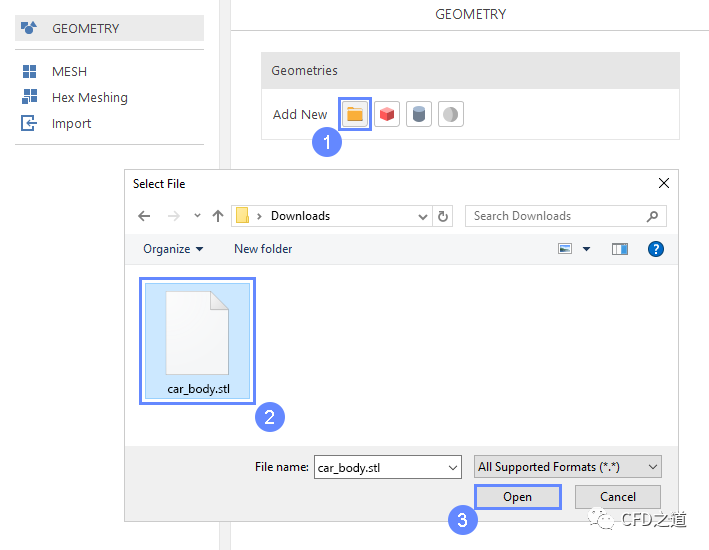This screenshot has height=550, width=709.
Task: Open the Hex Meshing section
Action: pyautogui.click(x=89, y=98)
